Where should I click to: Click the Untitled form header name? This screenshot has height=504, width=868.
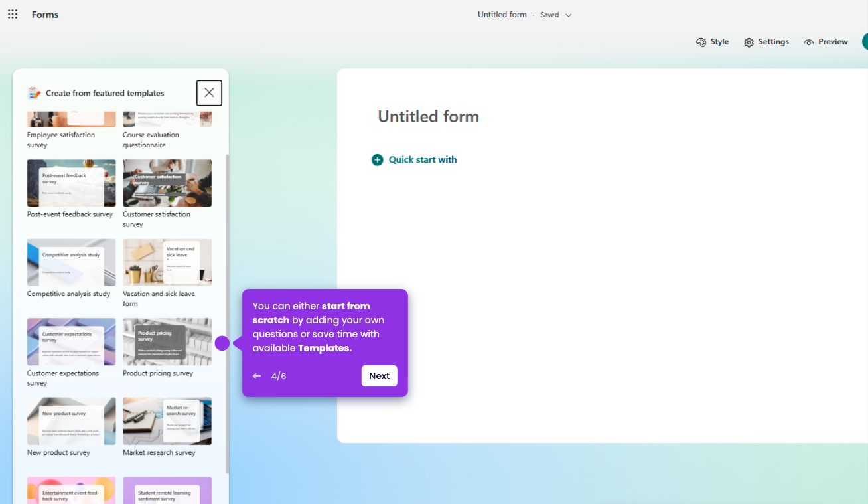pos(502,15)
